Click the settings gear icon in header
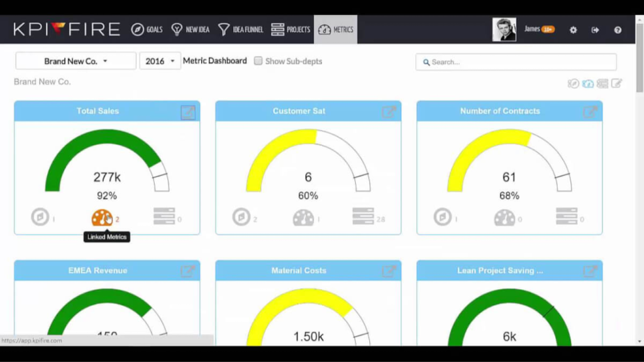Screen dimensions: 644x362 point(573,30)
